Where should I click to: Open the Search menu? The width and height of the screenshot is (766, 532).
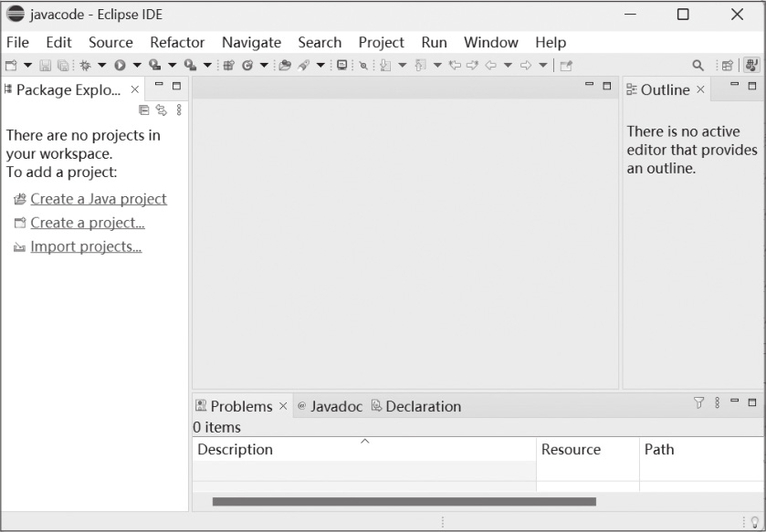(x=320, y=43)
